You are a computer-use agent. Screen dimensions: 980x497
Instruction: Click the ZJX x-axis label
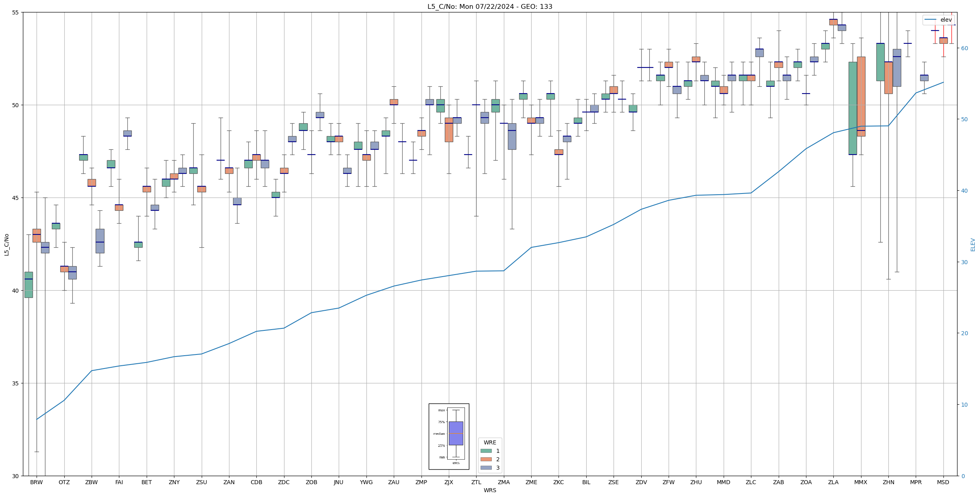coord(449,482)
